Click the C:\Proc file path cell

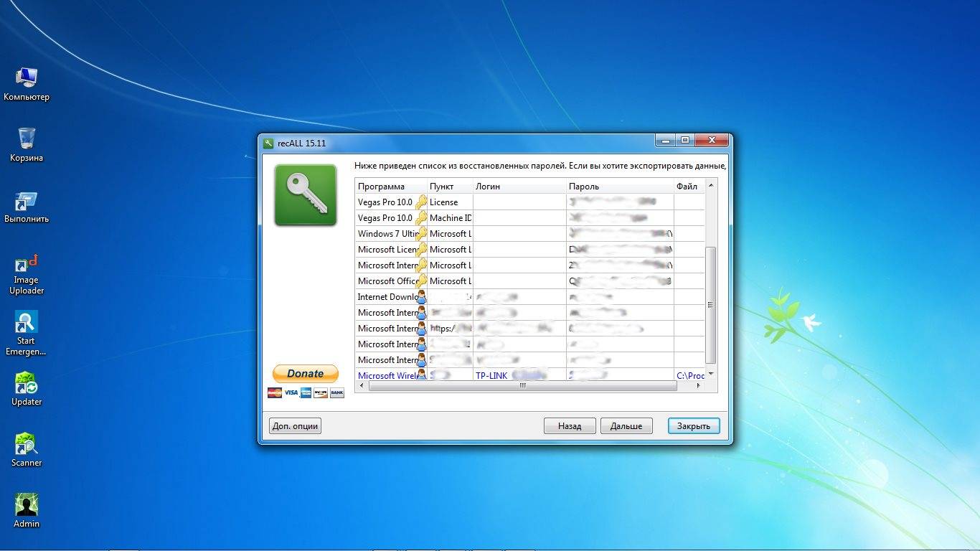(690, 376)
